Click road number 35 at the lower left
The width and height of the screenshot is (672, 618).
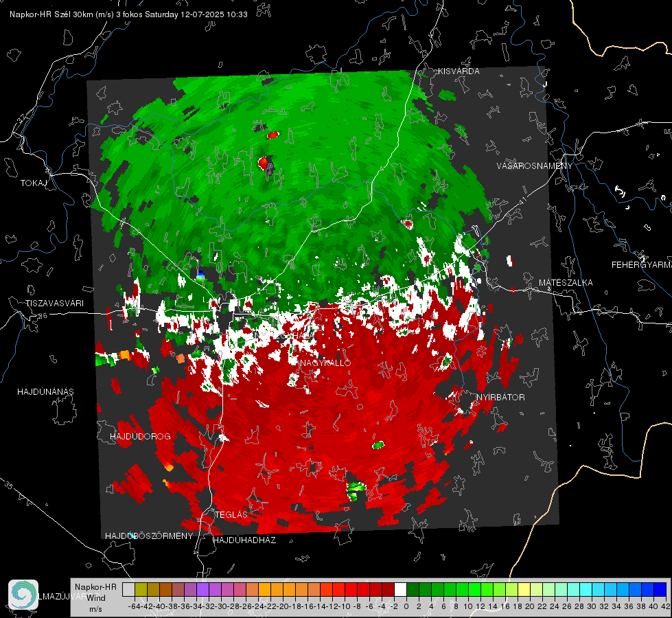coord(8,485)
